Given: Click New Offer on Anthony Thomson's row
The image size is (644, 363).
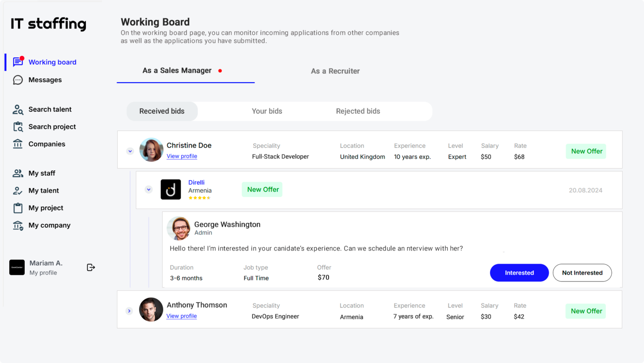Looking at the screenshot, I should pos(586,311).
